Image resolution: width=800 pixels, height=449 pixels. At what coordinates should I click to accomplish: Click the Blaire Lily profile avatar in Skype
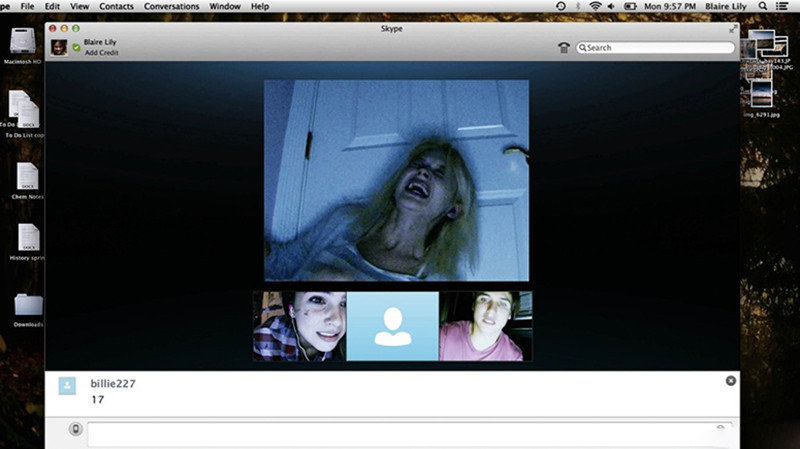point(59,47)
